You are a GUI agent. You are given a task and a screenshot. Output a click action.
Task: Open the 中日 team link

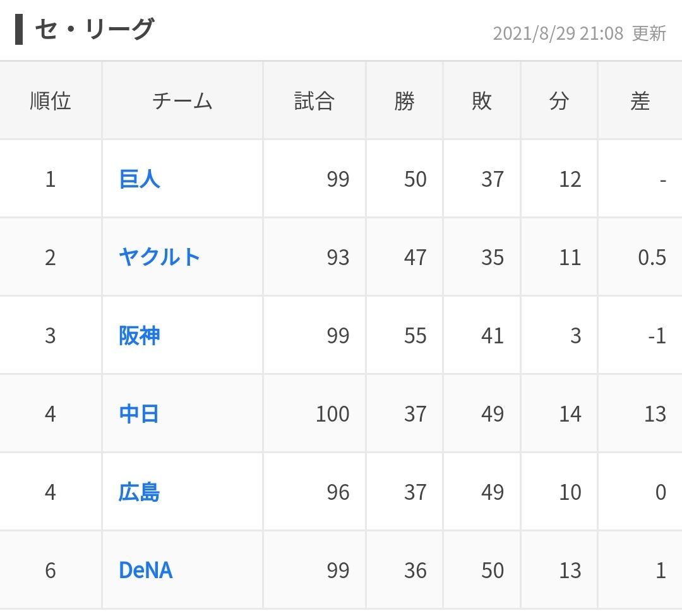[x=139, y=414]
